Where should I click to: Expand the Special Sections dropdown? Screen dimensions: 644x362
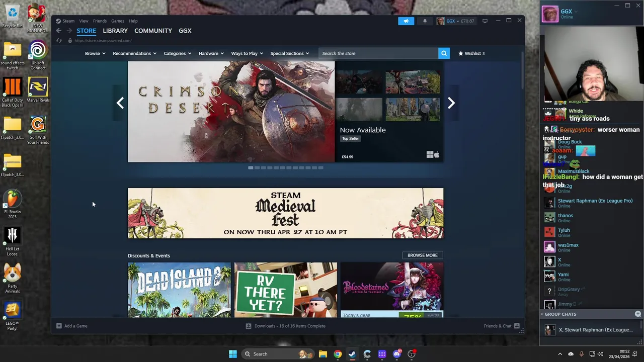(x=290, y=53)
